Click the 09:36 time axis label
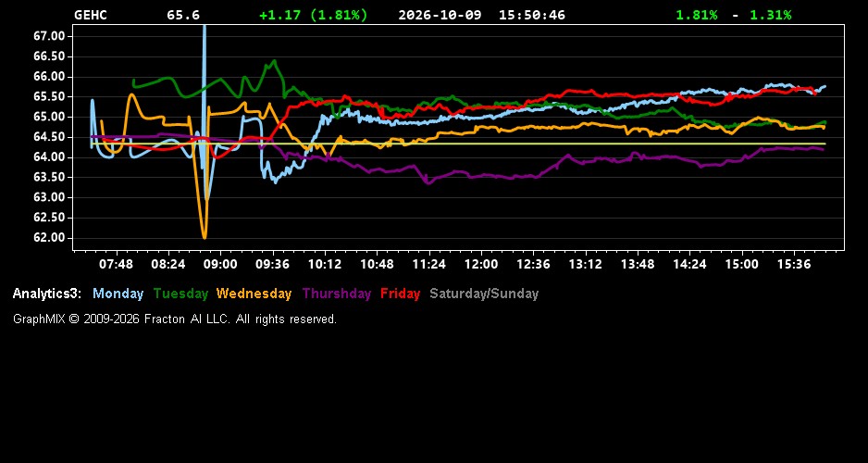The height and width of the screenshot is (463, 868). [272, 264]
